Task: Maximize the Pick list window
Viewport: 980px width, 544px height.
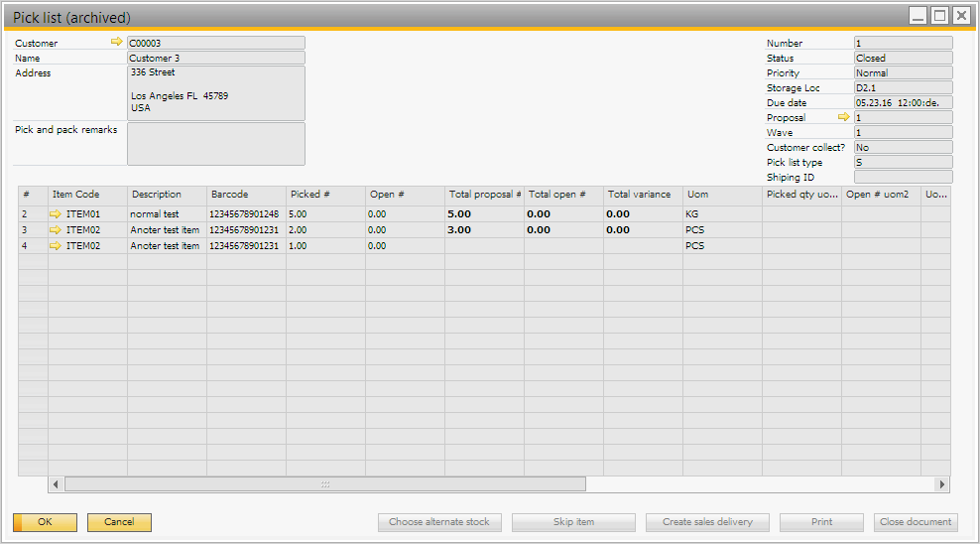Action: [938, 16]
